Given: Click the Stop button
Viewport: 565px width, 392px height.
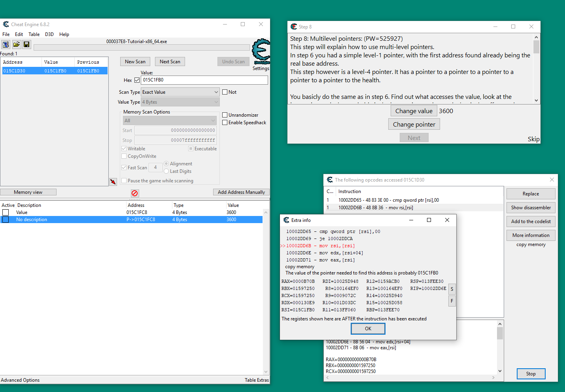Looking at the screenshot, I should pos(531,374).
